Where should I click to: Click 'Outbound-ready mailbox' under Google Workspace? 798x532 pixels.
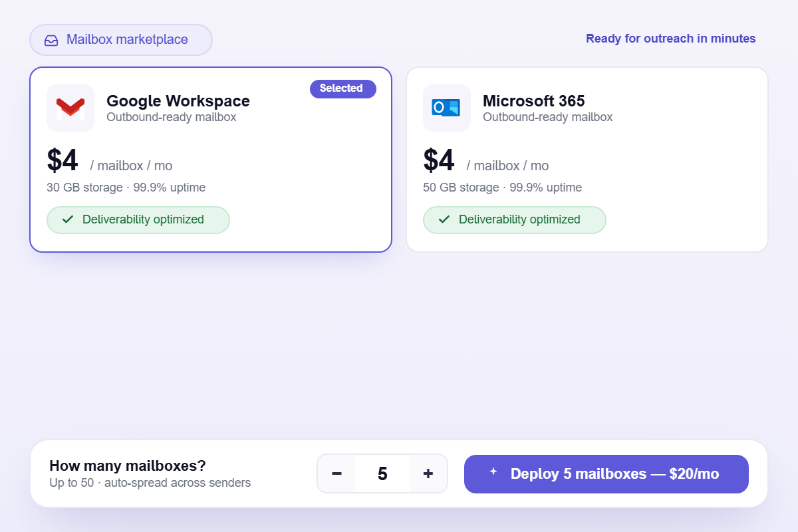pyautogui.click(x=172, y=117)
